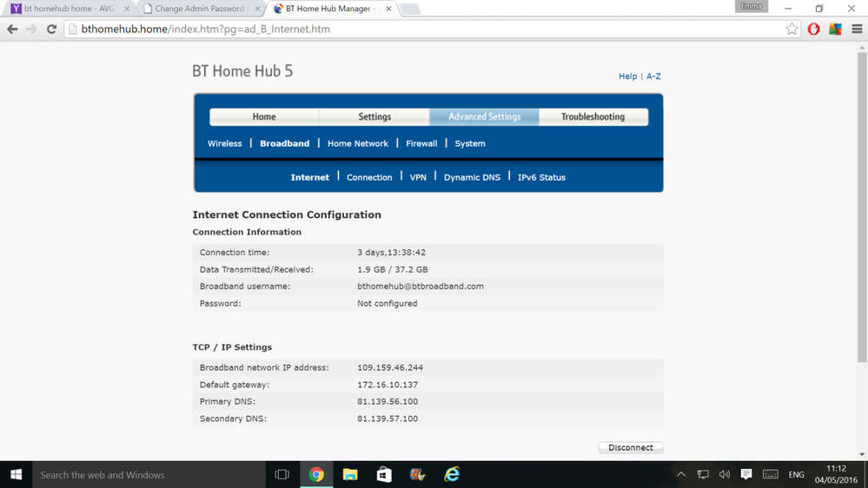Click the connection time 3 days,13:38:42
This screenshot has width=868, height=488.
point(391,253)
